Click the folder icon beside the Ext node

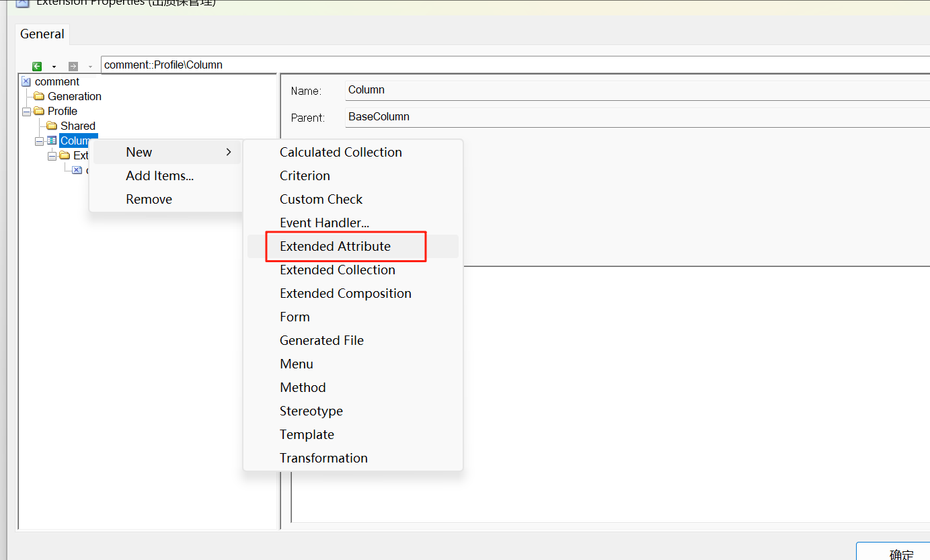(65, 155)
